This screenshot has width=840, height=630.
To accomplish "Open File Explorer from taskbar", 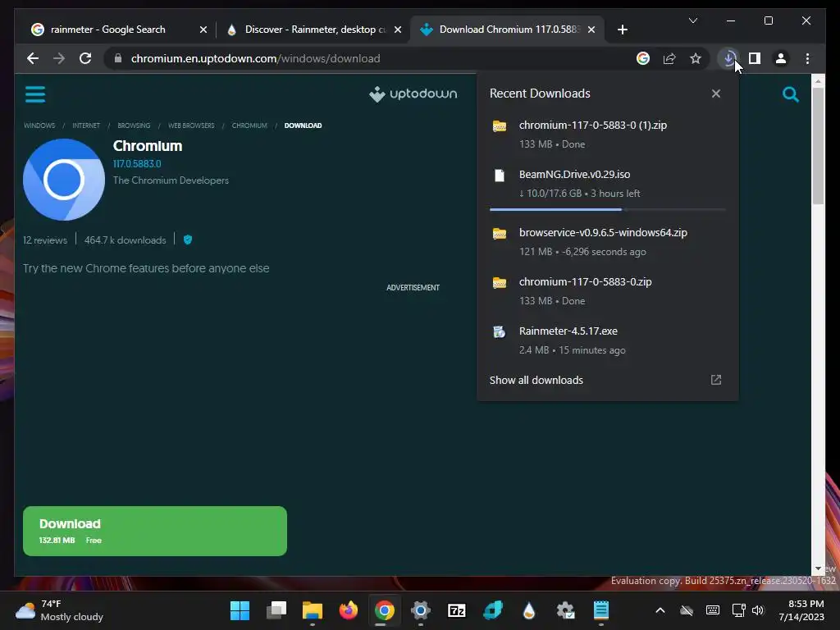I will pos(313,610).
